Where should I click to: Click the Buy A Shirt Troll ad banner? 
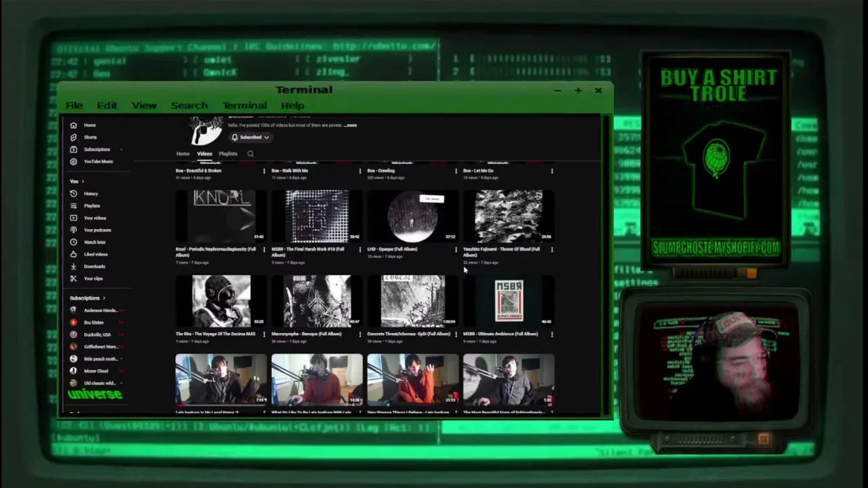tap(715, 160)
